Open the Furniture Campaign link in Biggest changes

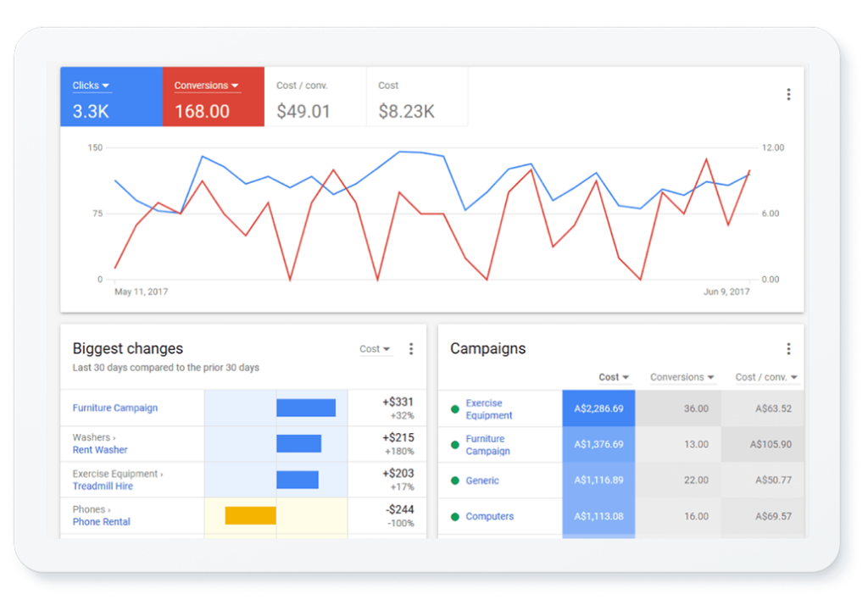[x=115, y=408]
